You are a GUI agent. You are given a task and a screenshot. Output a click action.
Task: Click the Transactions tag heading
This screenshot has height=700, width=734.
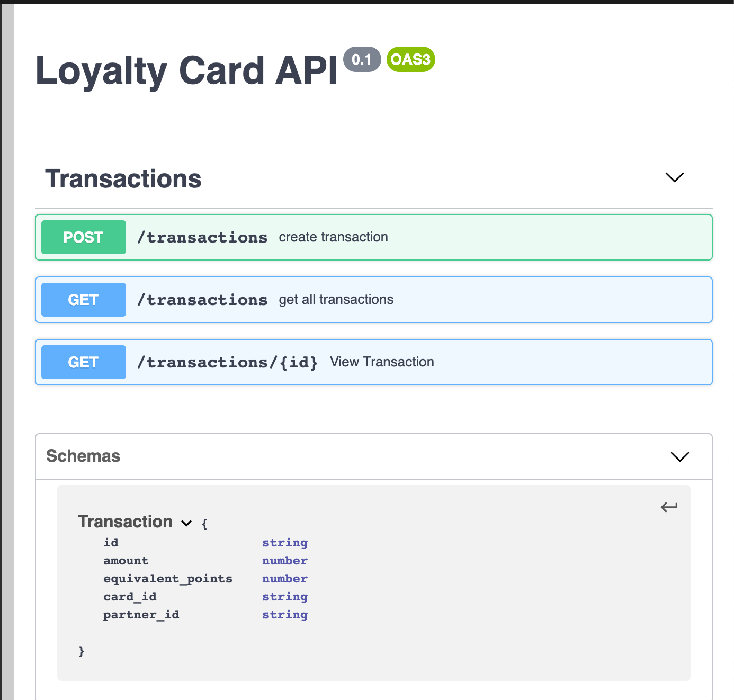(x=123, y=179)
